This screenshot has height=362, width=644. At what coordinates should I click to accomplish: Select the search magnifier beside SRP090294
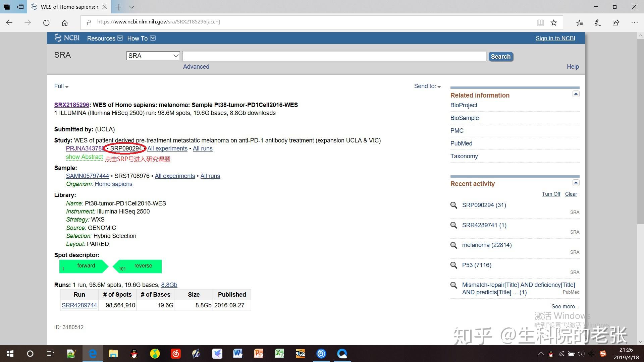454,205
